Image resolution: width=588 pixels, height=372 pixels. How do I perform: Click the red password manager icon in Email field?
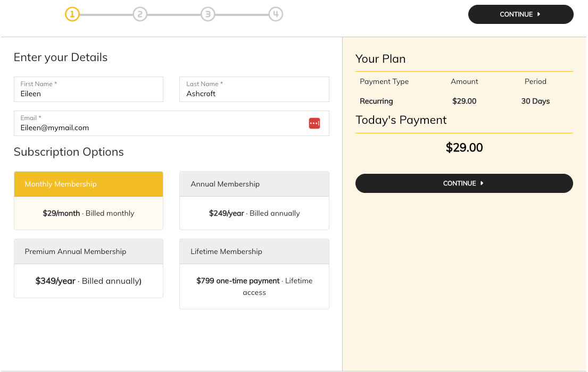coord(314,123)
